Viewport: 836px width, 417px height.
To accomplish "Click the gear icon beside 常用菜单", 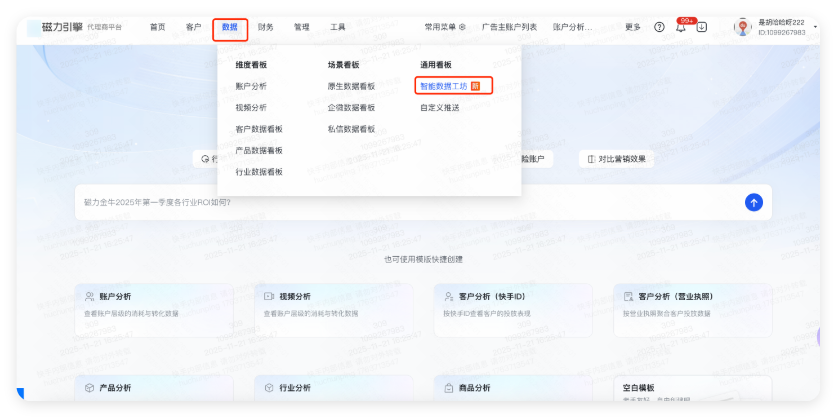I will (x=462, y=27).
